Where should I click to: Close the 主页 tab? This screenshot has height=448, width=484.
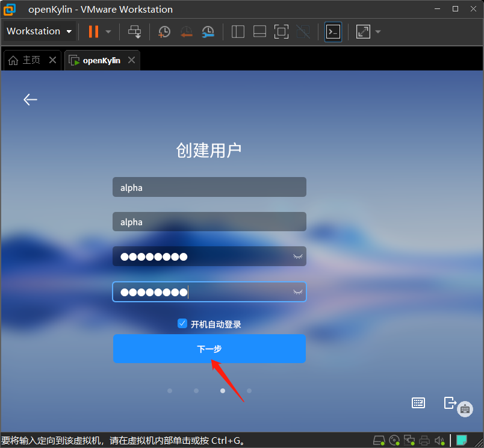53,60
